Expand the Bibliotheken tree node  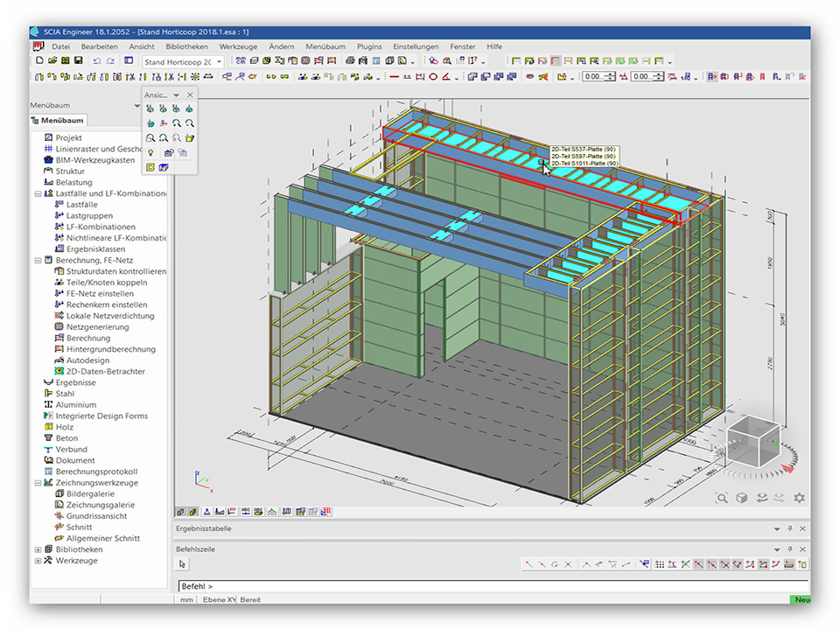point(38,549)
